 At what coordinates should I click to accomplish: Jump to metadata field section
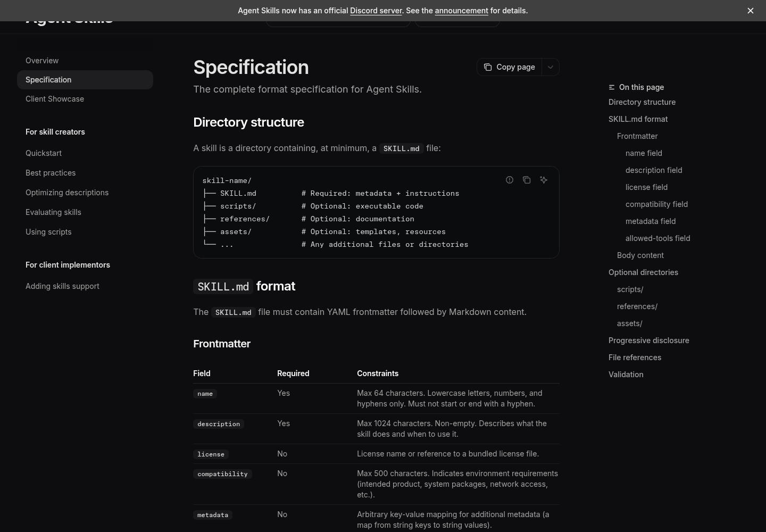click(651, 221)
